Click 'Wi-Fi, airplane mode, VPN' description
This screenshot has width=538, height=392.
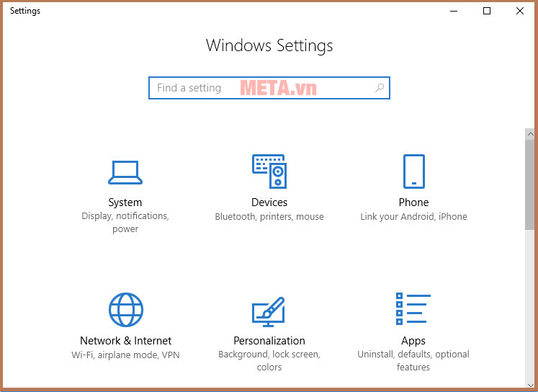click(x=125, y=355)
